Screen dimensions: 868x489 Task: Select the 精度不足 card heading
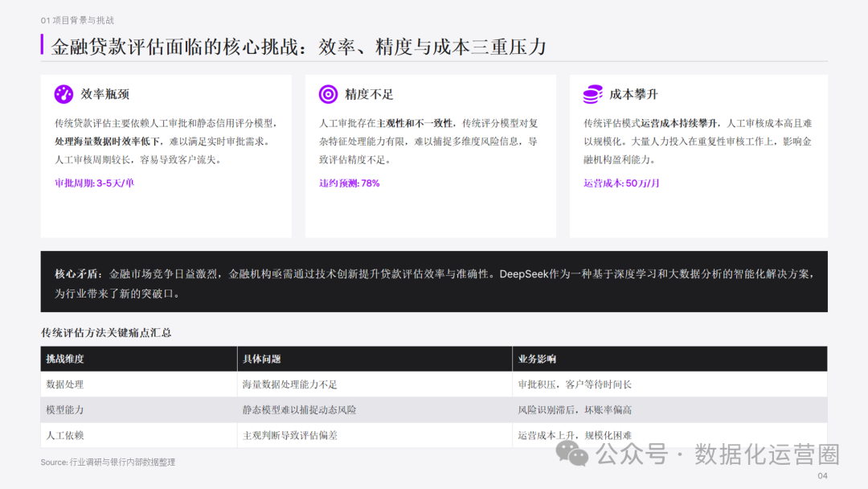click(x=369, y=94)
